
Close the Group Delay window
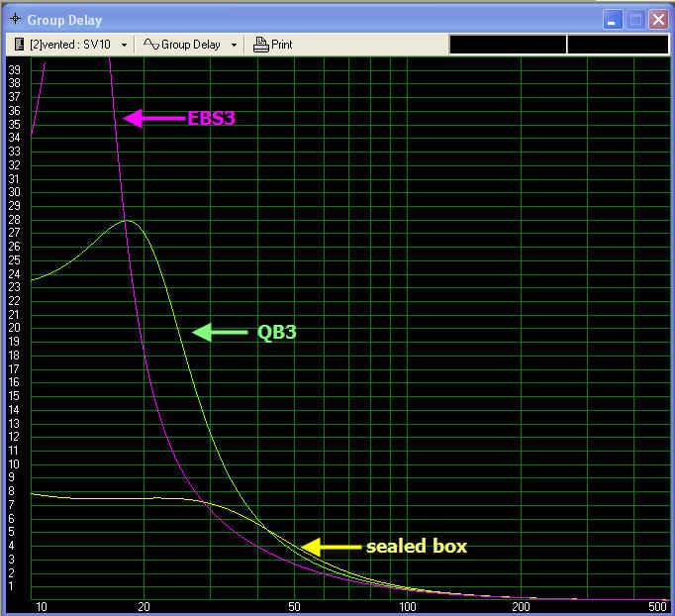click(658, 20)
